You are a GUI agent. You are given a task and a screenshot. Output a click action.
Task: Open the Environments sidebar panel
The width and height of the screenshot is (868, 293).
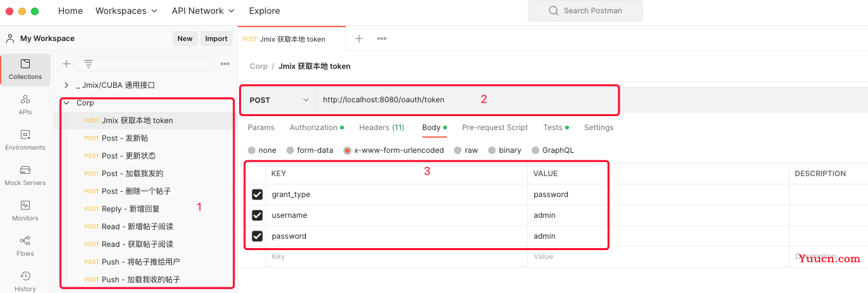click(x=25, y=140)
